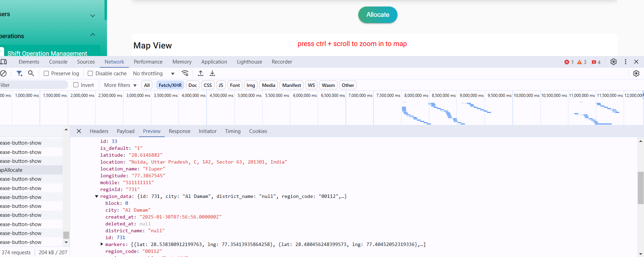Click the export HAR download icon
Viewport: 644px width, 257px height.
point(212,74)
